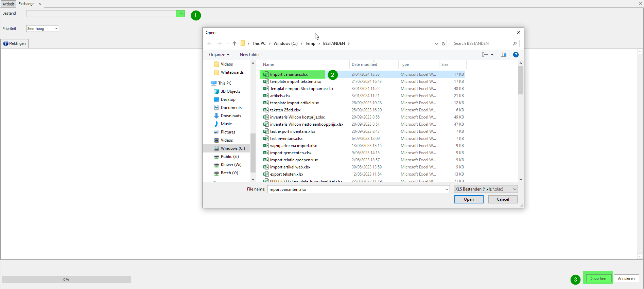
Task: Open the Prioriteit dropdown showing Zeer hoog
Action: [42, 29]
